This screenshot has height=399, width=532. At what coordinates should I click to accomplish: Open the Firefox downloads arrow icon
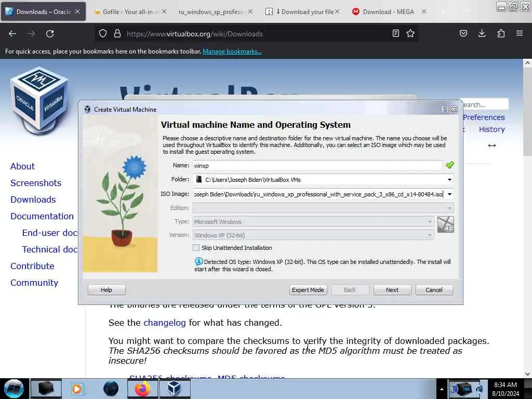482,33
